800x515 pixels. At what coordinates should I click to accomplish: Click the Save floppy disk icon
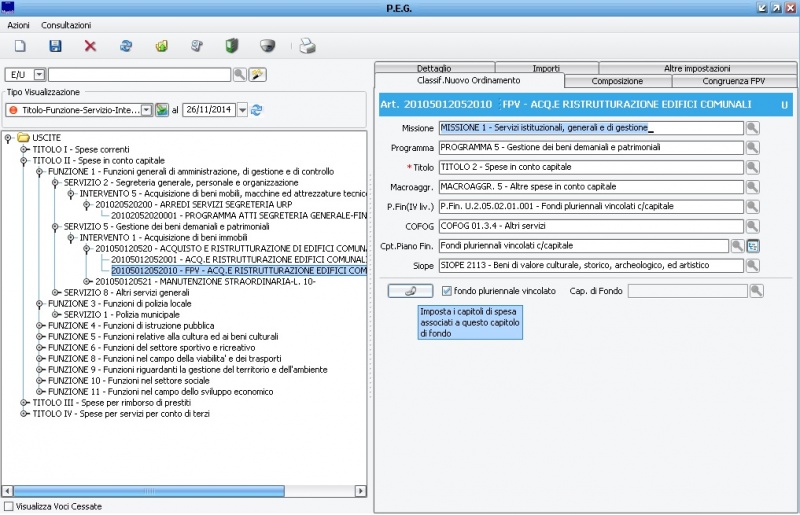point(56,46)
